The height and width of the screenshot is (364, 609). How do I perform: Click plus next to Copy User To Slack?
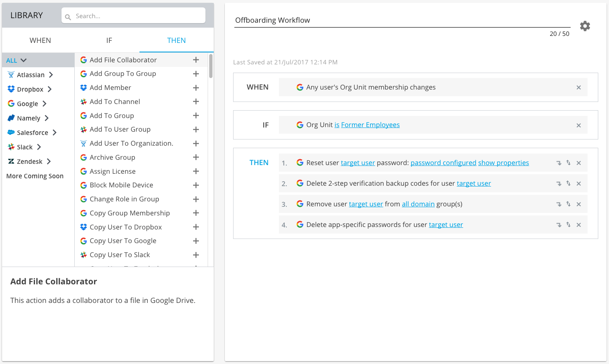click(196, 255)
